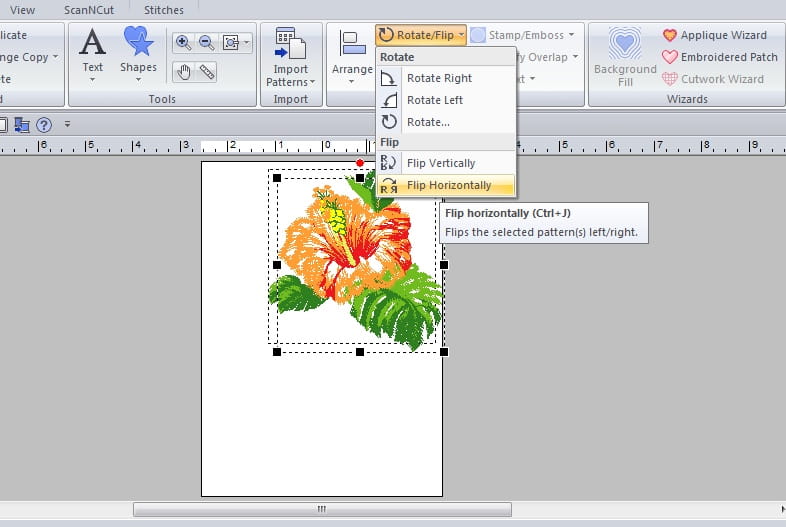786x527 pixels.
Task: Open the fit-to-window zoom dropdown arrow
Action: pos(246,42)
